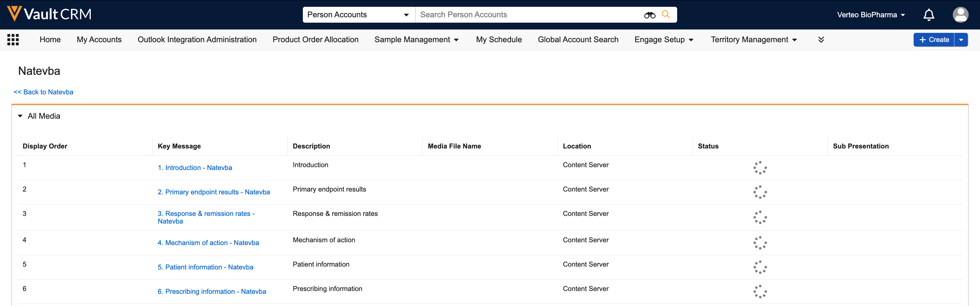The image size is (980, 306).
Task: Open the user profile avatar
Action: (x=960, y=15)
